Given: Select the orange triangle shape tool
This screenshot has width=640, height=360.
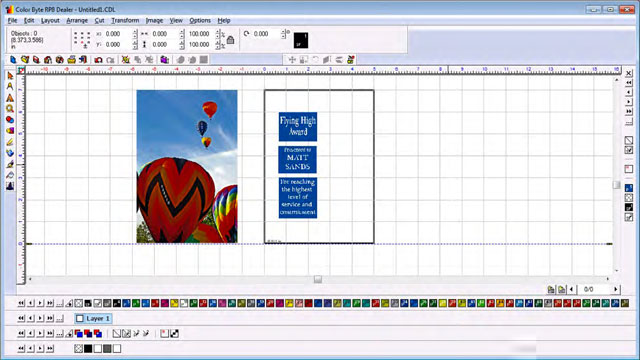Looking at the screenshot, I should (x=10, y=98).
